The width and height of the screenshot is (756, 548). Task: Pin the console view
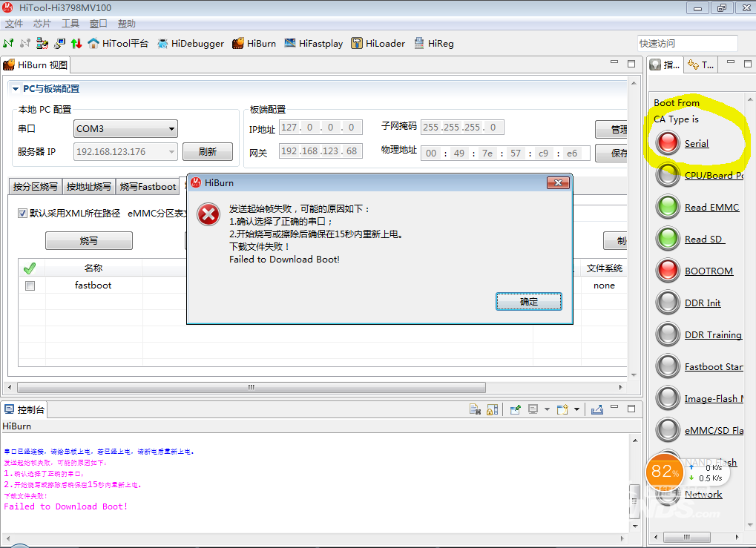tap(516, 409)
